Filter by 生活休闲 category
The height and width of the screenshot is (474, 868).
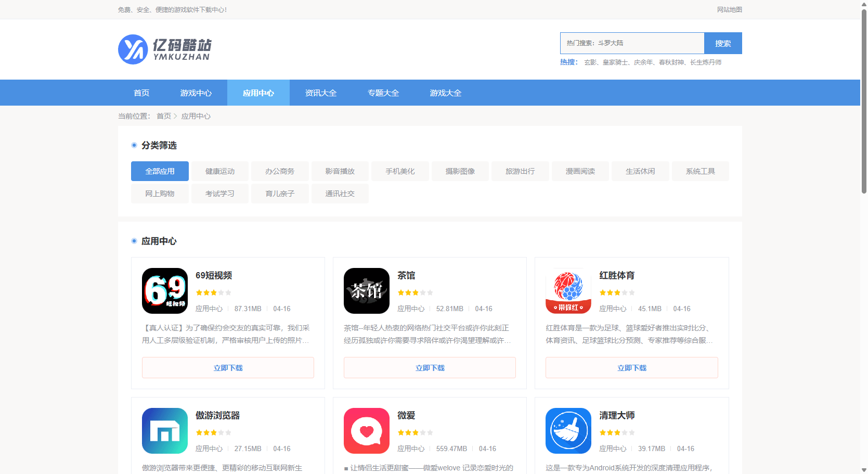tap(640, 171)
